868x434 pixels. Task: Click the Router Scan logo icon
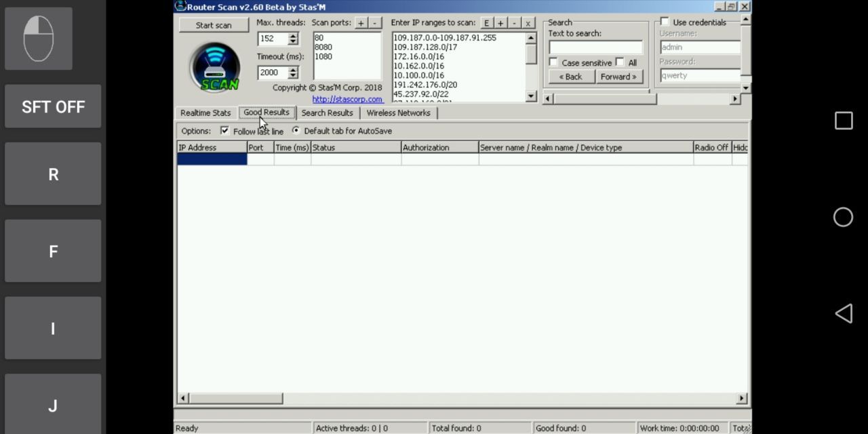coord(215,67)
